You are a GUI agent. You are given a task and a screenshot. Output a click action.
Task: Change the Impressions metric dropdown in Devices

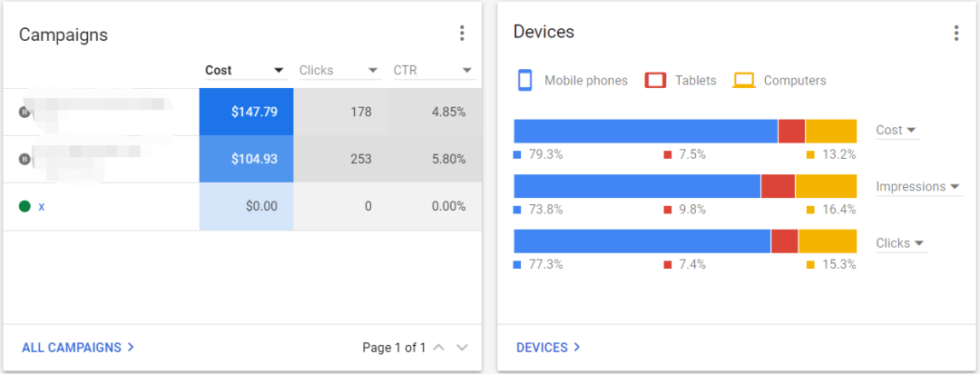pyautogui.click(x=917, y=186)
